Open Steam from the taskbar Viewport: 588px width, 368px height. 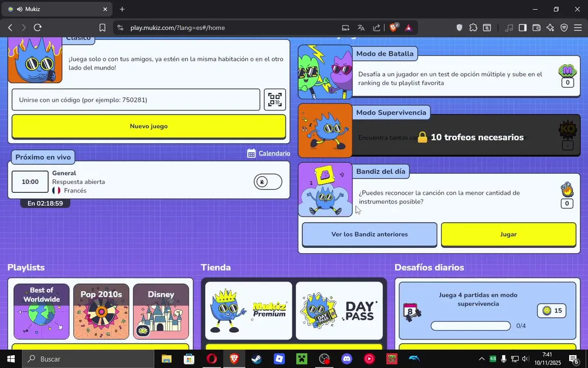tap(257, 359)
